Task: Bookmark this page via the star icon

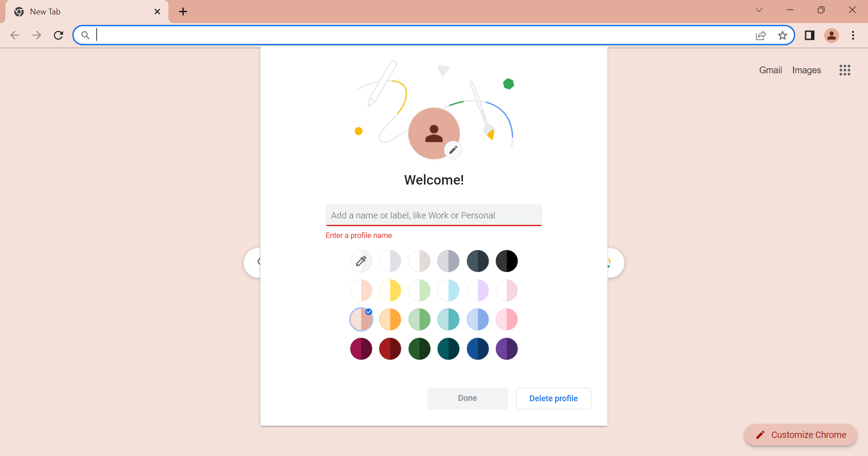Action: [783, 35]
